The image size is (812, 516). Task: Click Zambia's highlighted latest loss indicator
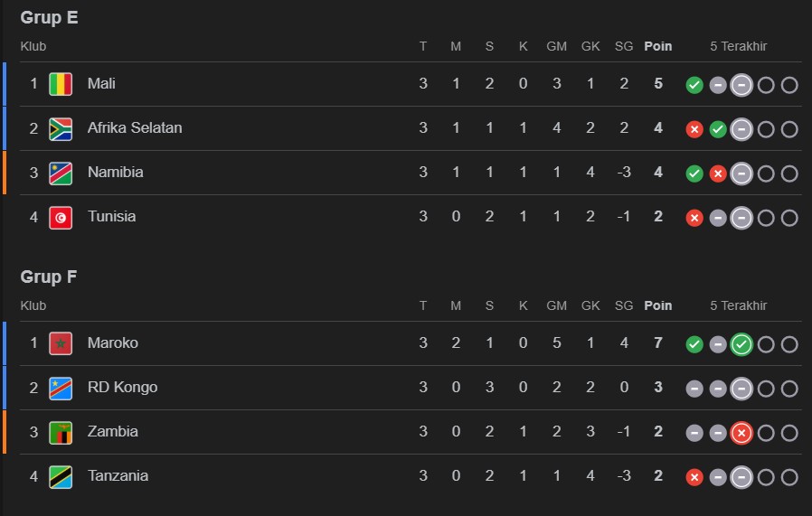(741, 433)
